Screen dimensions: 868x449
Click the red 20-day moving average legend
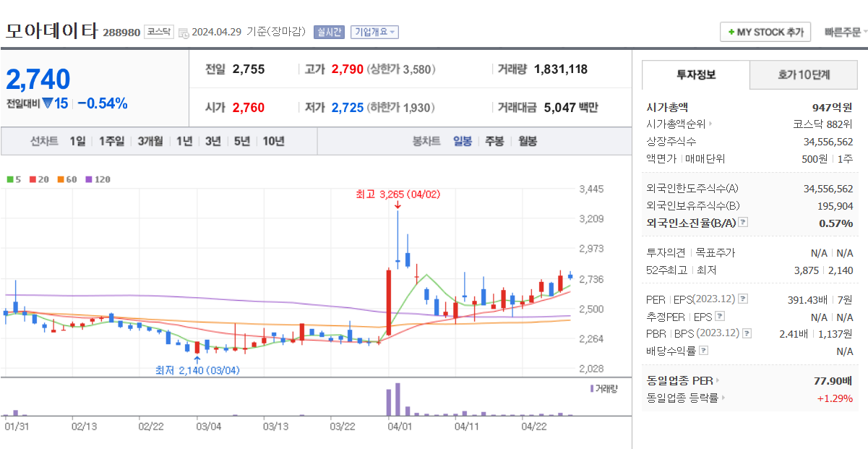click(x=39, y=179)
